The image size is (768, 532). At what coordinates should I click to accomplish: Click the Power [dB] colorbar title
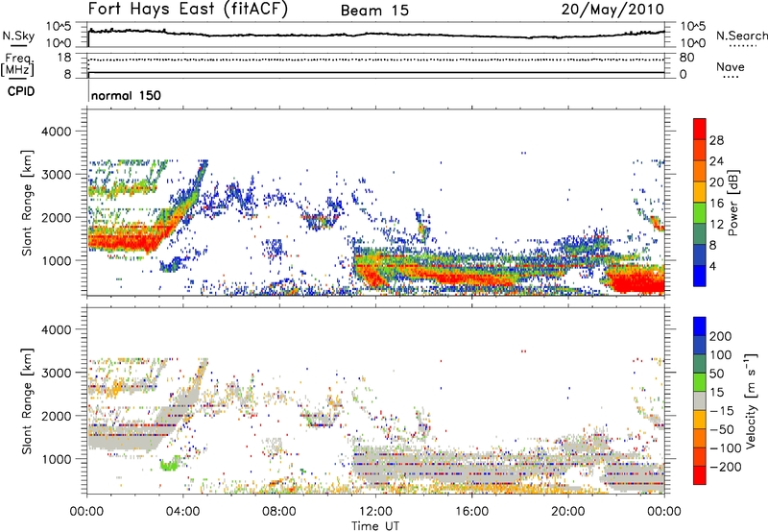coord(733,203)
